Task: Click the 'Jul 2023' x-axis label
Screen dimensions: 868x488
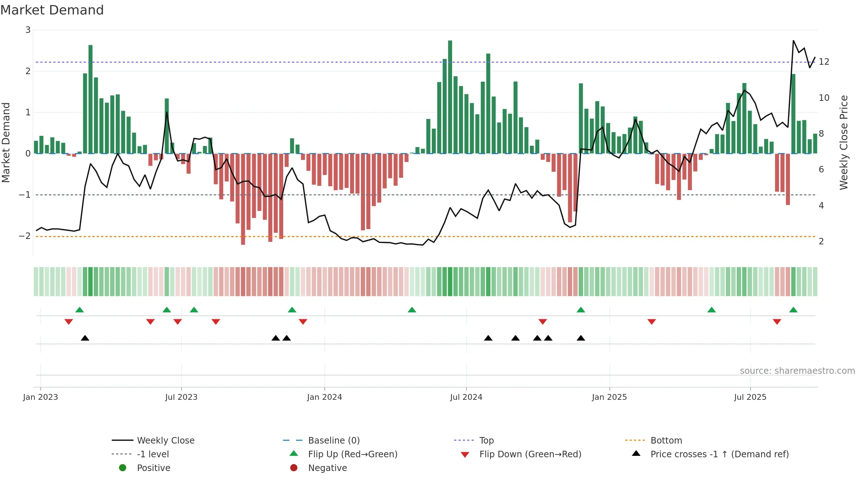Action: (x=181, y=397)
